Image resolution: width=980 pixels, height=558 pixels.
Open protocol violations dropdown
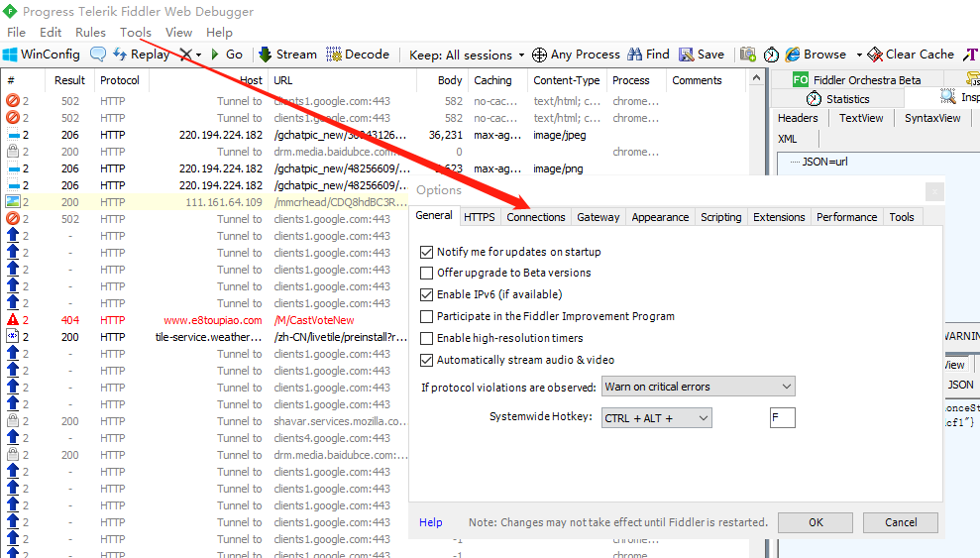[x=699, y=387]
